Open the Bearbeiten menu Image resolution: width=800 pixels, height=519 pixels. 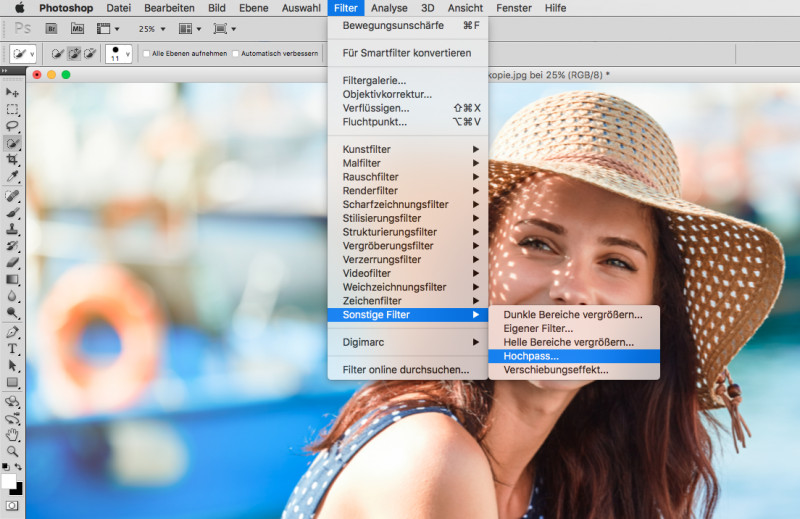click(x=169, y=8)
